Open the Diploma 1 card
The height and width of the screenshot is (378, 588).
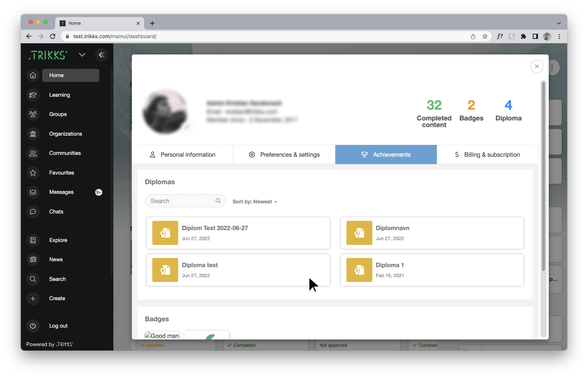[x=432, y=270]
